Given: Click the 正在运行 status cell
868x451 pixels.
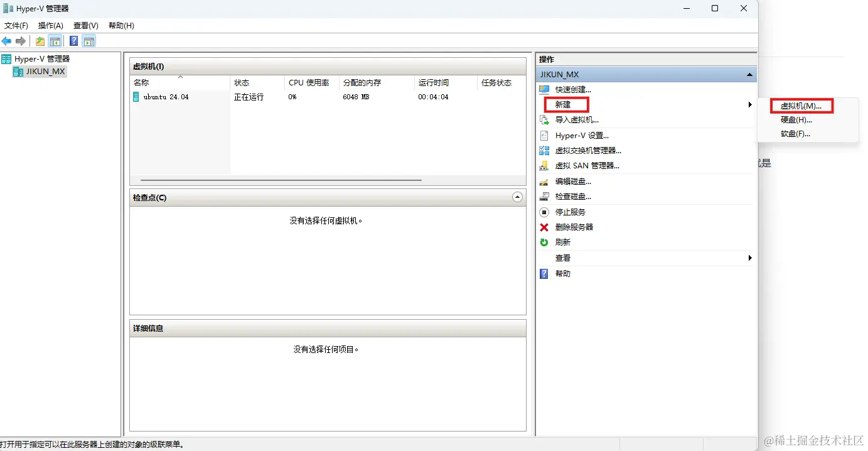Looking at the screenshot, I should click(x=249, y=97).
